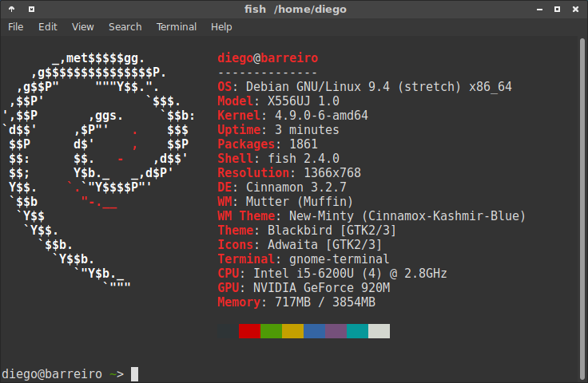Click the cyan color block

point(357,331)
